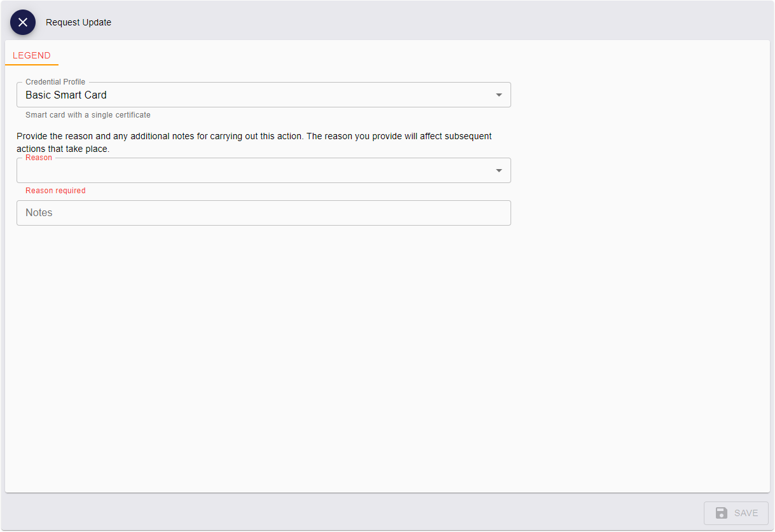Click the 'Reason required' error message
The height and width of the screenshot is (532, 775).
[55, 191]
